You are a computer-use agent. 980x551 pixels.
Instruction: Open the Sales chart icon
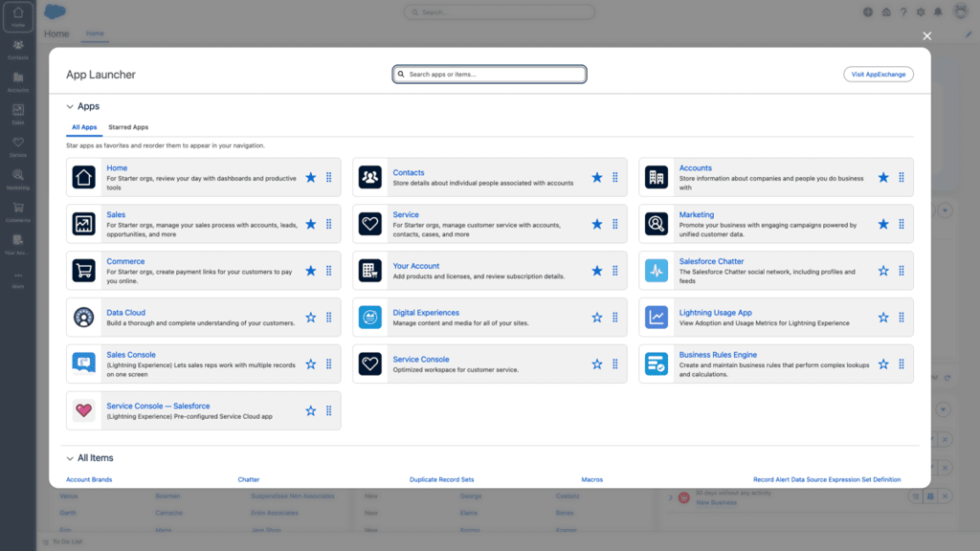84,224
